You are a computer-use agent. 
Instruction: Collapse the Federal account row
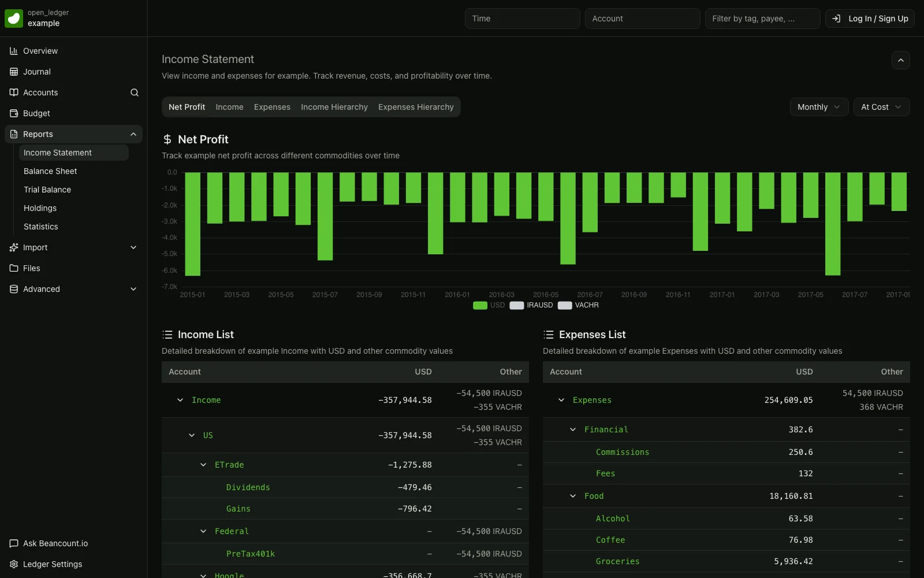pyautogui.click(x=203, y=531)
